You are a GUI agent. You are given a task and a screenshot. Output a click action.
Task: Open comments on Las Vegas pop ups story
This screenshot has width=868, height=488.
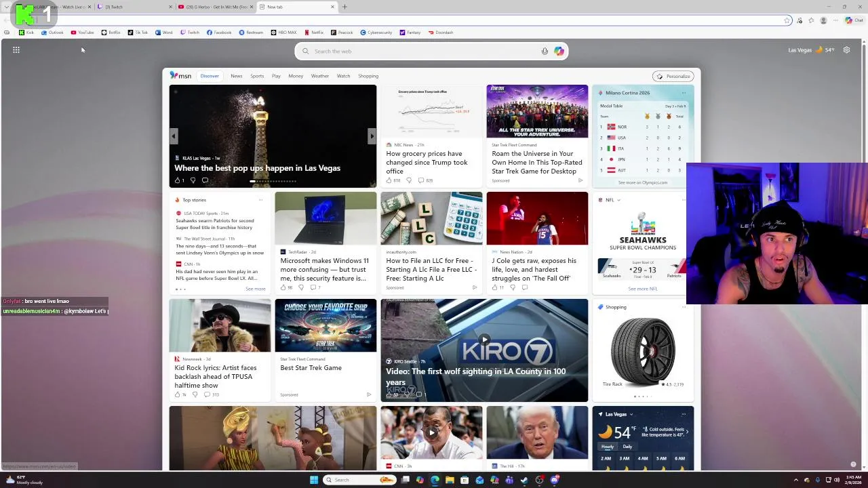(x=205, y=180)
